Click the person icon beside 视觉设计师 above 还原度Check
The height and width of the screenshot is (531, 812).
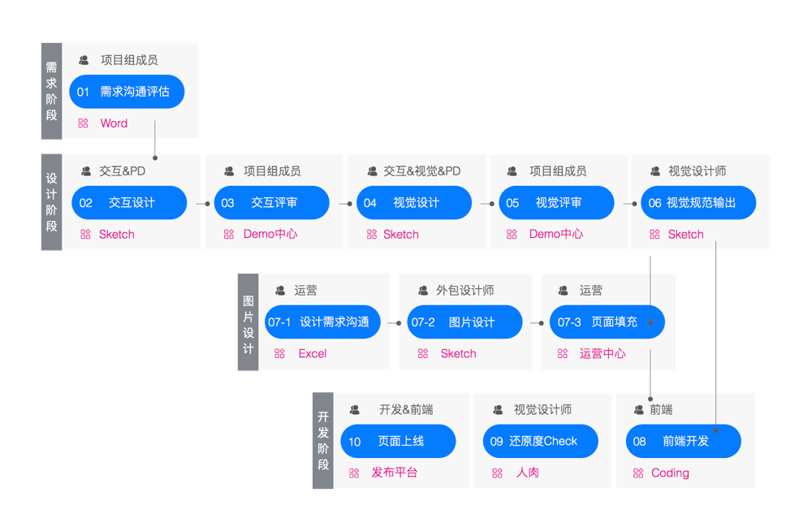[x=498, y=410]
